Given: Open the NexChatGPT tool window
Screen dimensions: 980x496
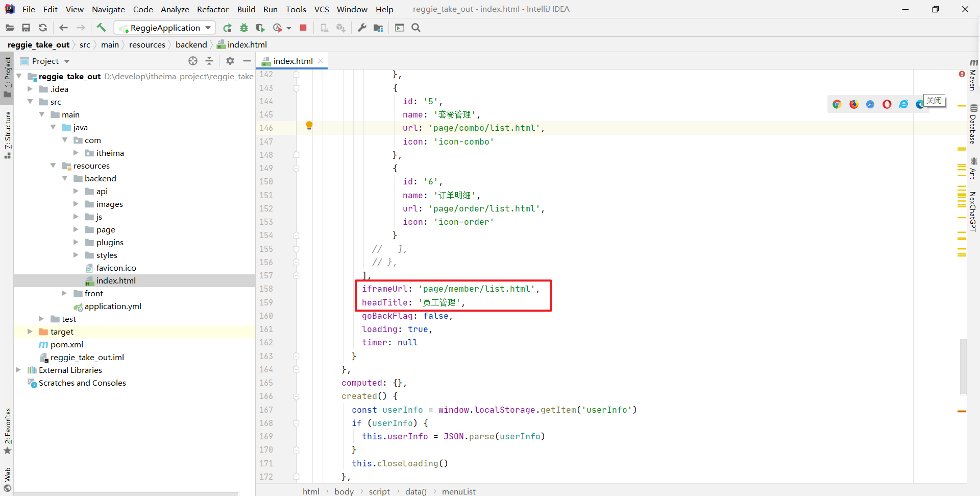Looking at the screenshot, I should coord(973,211).
